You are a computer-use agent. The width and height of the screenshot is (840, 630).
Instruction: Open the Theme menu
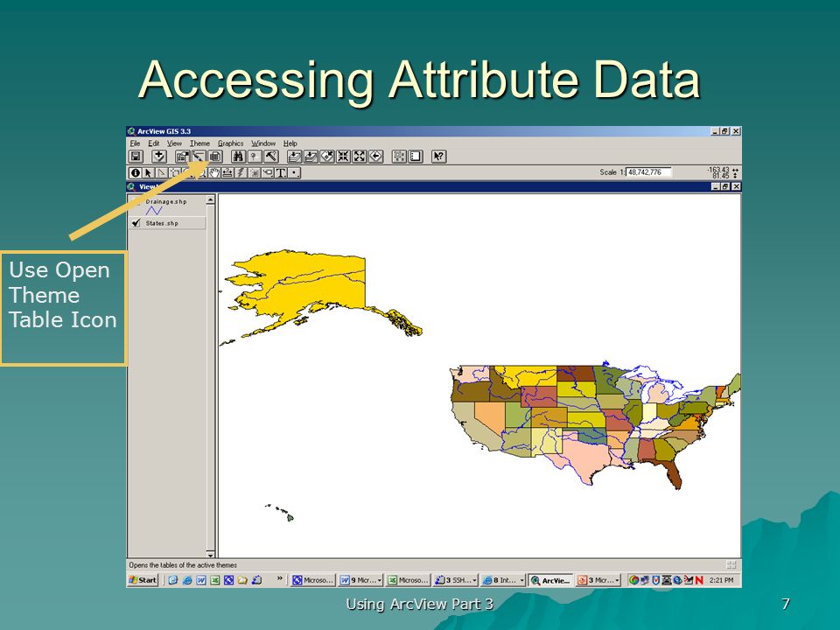pyautogui.click(x=199, y=143)
